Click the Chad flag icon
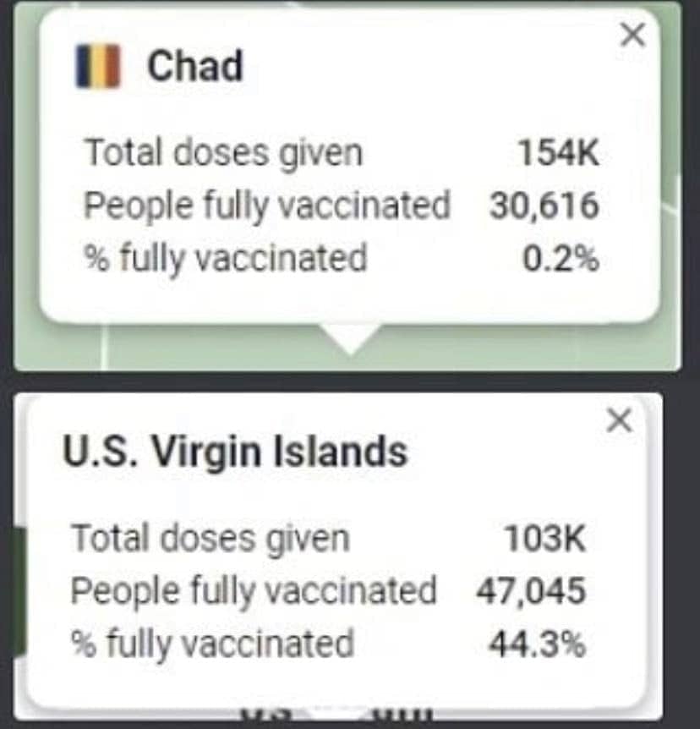 [x=97, y=67]
